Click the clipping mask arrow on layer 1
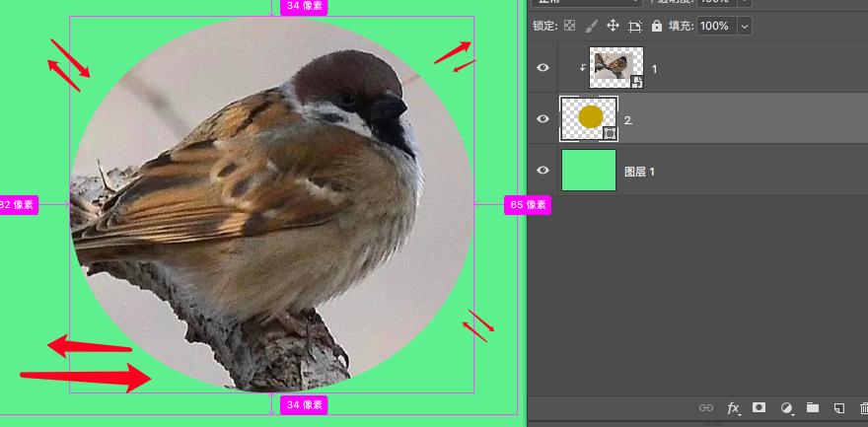 tap(582, 67)
